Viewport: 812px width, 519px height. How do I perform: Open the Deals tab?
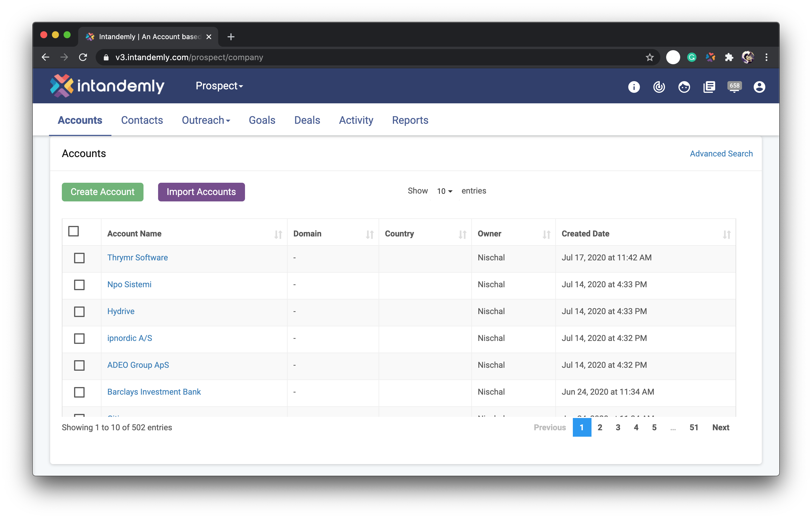pyautogui.click(x=307, y=120)
